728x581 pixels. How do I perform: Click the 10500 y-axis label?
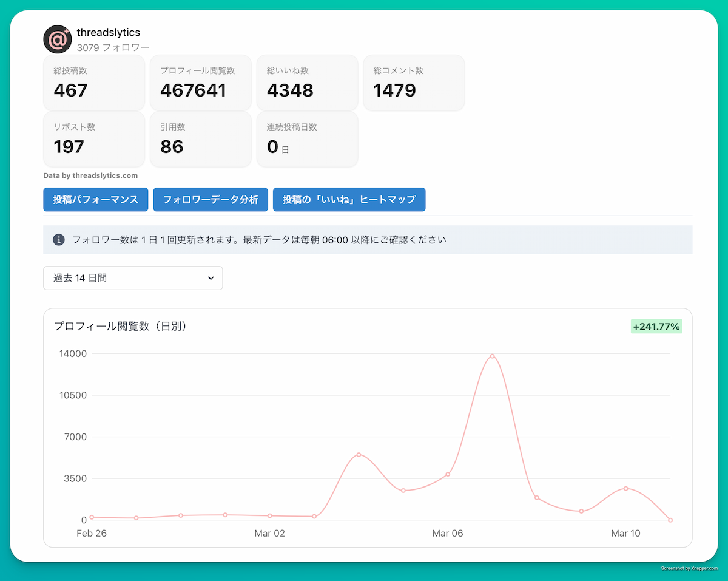[72, 395]
